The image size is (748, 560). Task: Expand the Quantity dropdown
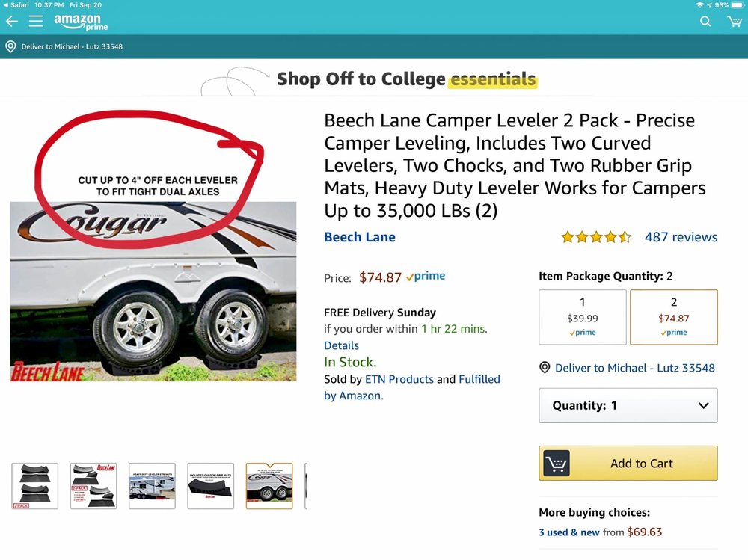pyautogui.click(x=628, y=405)
